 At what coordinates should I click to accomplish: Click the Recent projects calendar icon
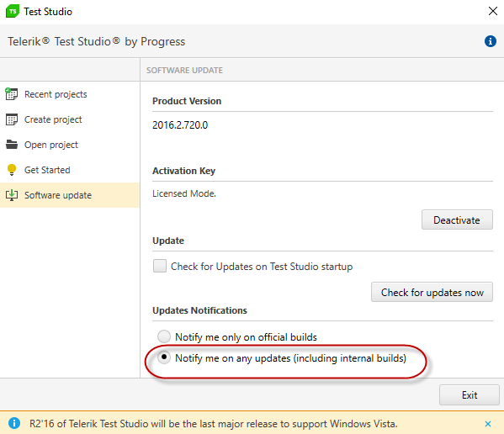pyautogui.click(x=12, y=94)
